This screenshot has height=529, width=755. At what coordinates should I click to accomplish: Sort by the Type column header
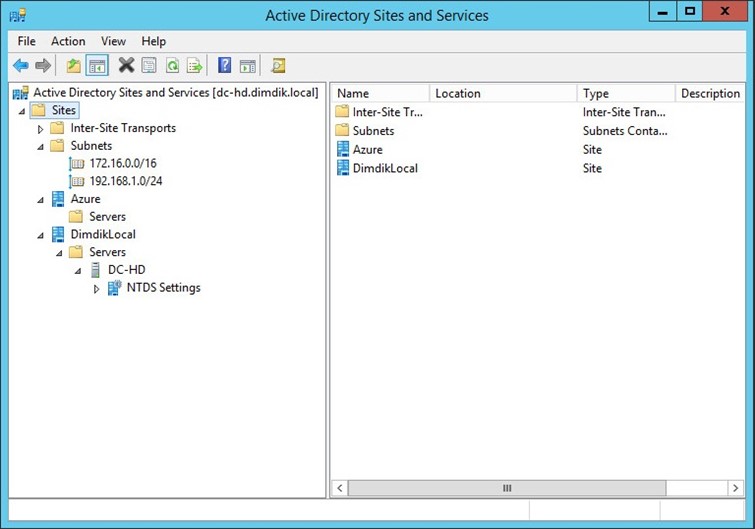626,93
